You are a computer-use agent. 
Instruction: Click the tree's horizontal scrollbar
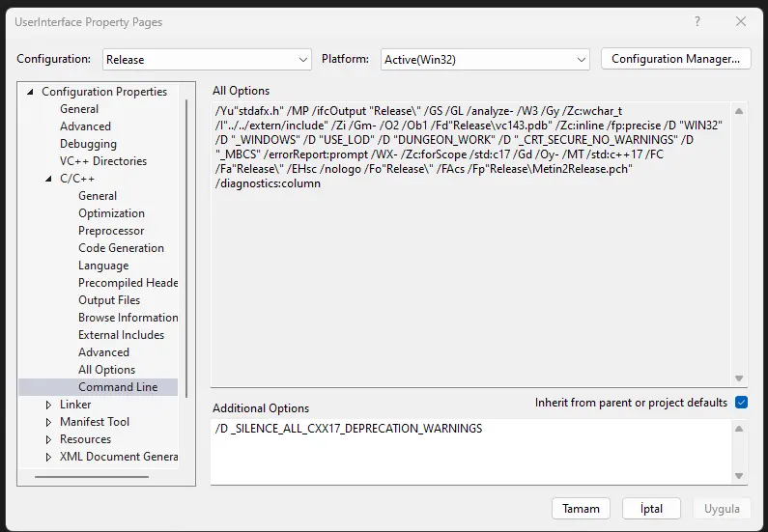[92, 477]
